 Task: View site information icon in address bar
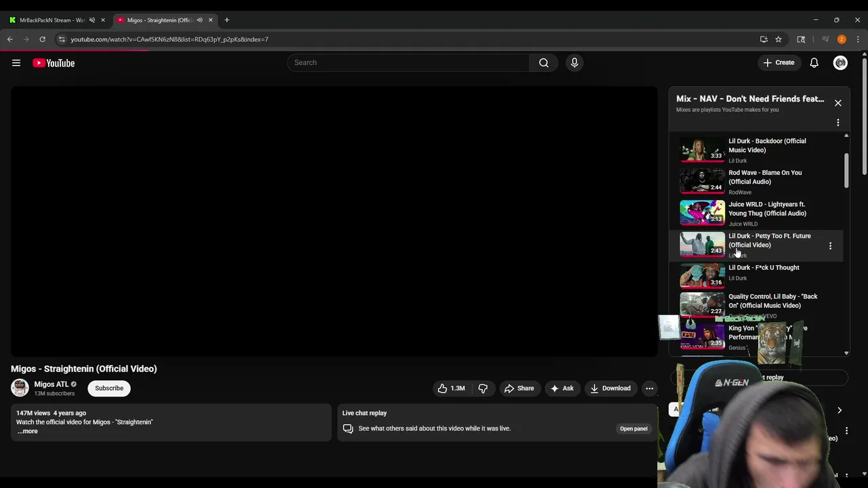62,39
